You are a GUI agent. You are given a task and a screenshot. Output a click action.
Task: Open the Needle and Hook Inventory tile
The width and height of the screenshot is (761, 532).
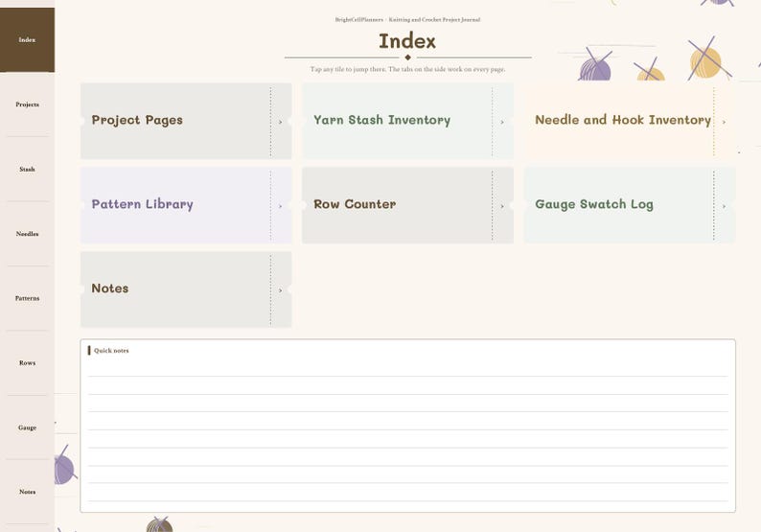click(630, 121)
